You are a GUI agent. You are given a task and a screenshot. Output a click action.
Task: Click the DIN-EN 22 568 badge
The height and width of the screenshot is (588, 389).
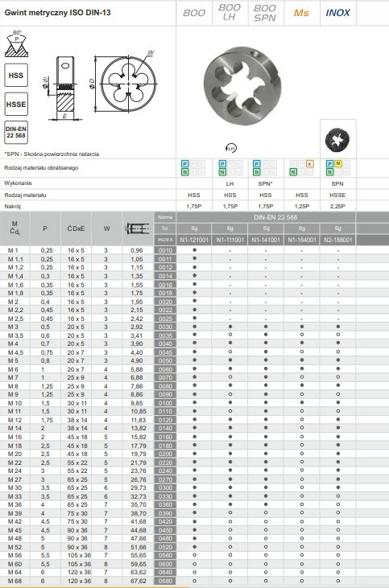tap(16, 133)
